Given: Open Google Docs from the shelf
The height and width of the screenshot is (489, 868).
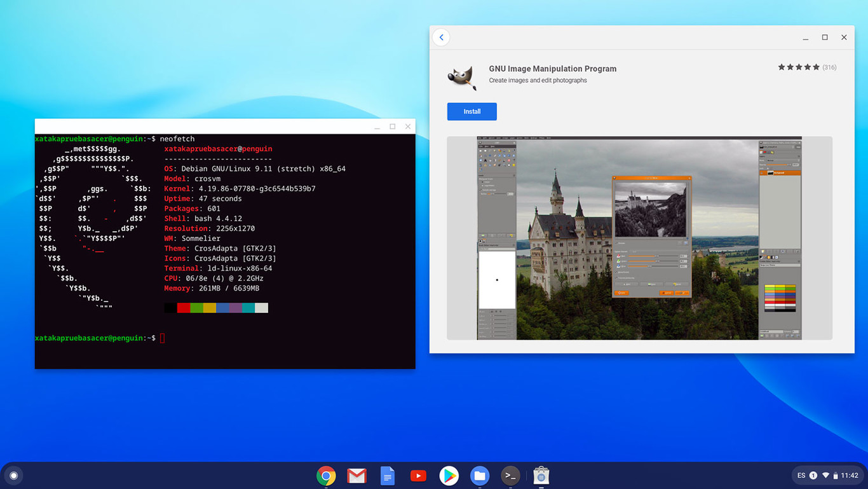Looking at the screenshot, I should 388,475.
